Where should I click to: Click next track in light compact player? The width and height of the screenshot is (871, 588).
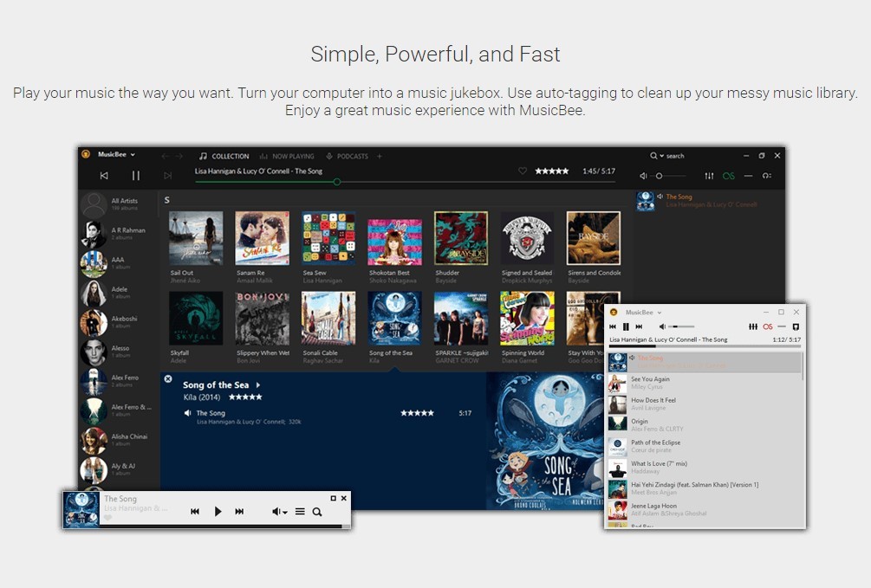click(639, 326)
